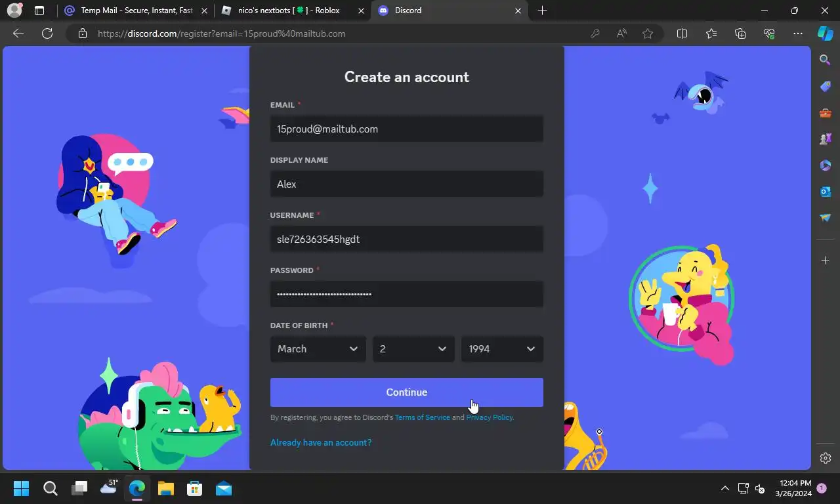This screenshot has width=840, height=504.
Task: View site information lock icon
Action: coord(83,33)
